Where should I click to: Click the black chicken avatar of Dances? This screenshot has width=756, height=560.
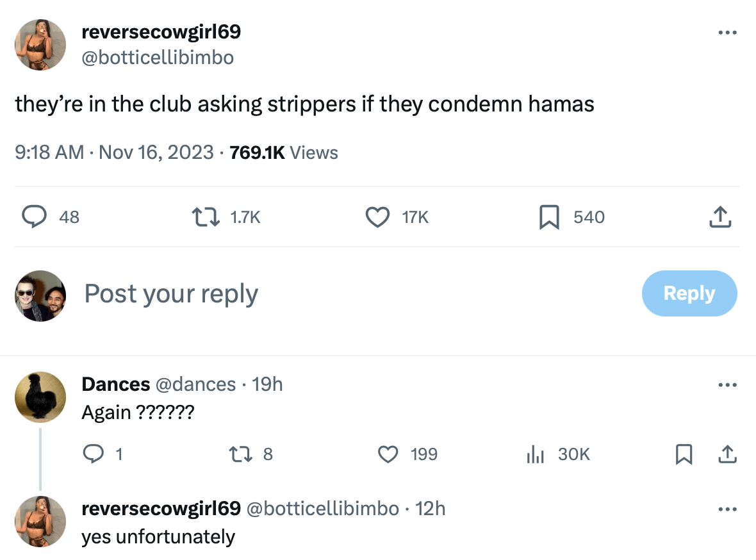point(40,397)
